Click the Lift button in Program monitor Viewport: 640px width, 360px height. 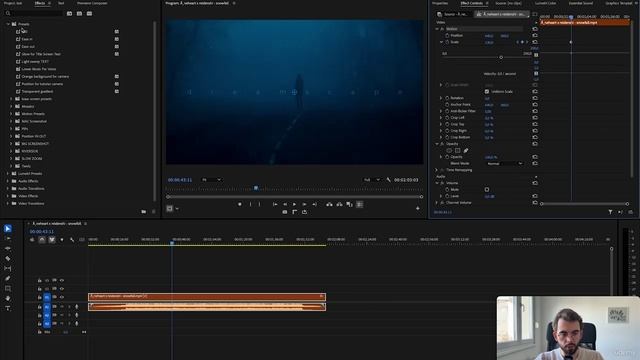pos(329,204)
